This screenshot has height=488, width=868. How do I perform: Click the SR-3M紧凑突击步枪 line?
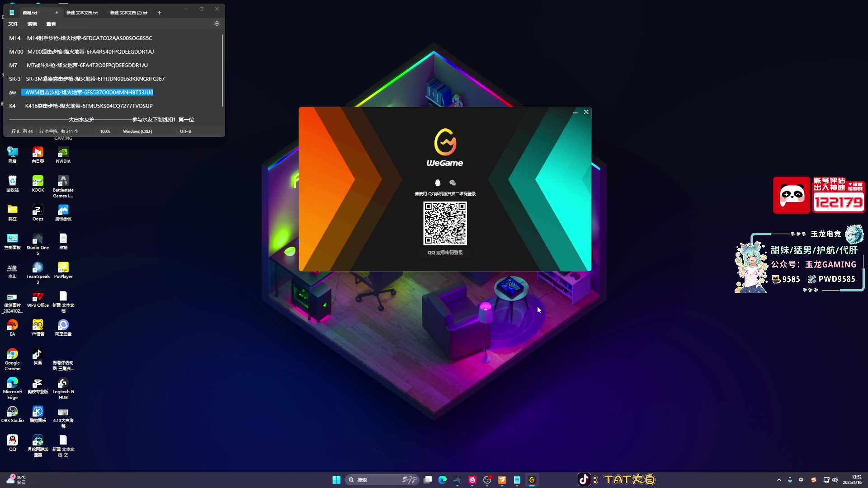(95, 79)
